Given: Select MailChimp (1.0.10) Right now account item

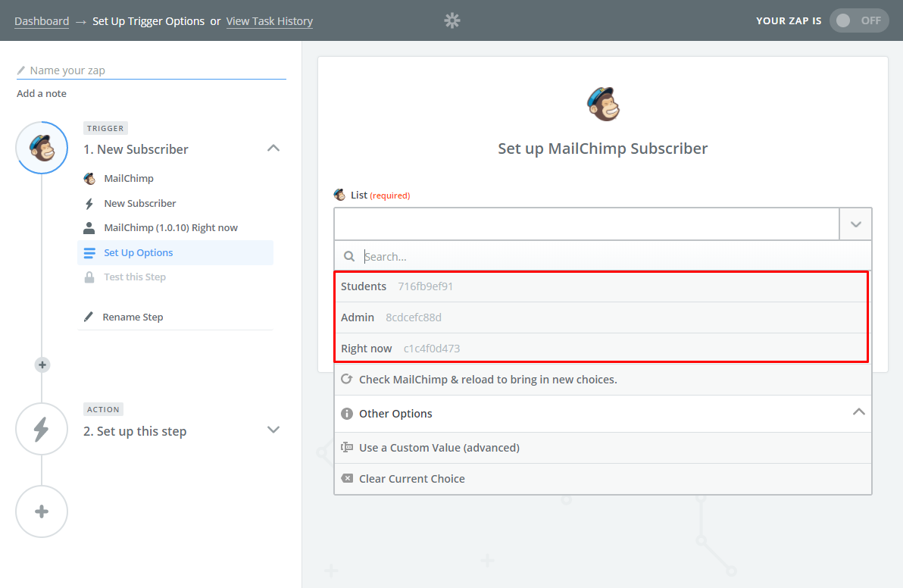Looking at the screenshot, I should coord(175,228).
